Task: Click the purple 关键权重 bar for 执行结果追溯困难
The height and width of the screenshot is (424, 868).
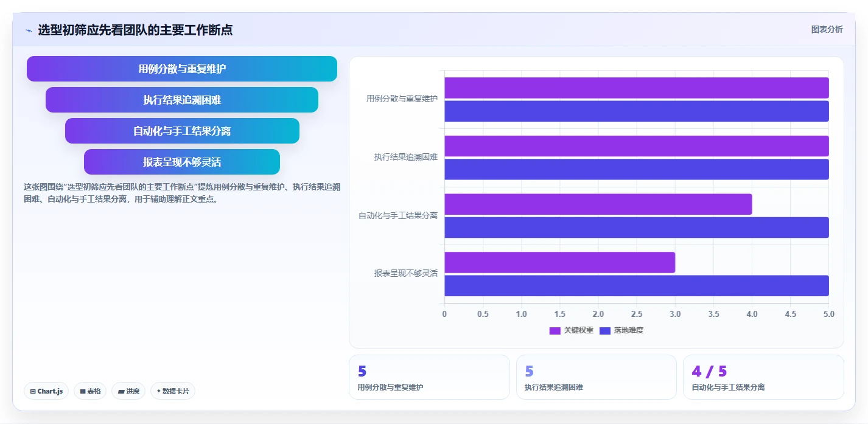Action: pos(637,146)
